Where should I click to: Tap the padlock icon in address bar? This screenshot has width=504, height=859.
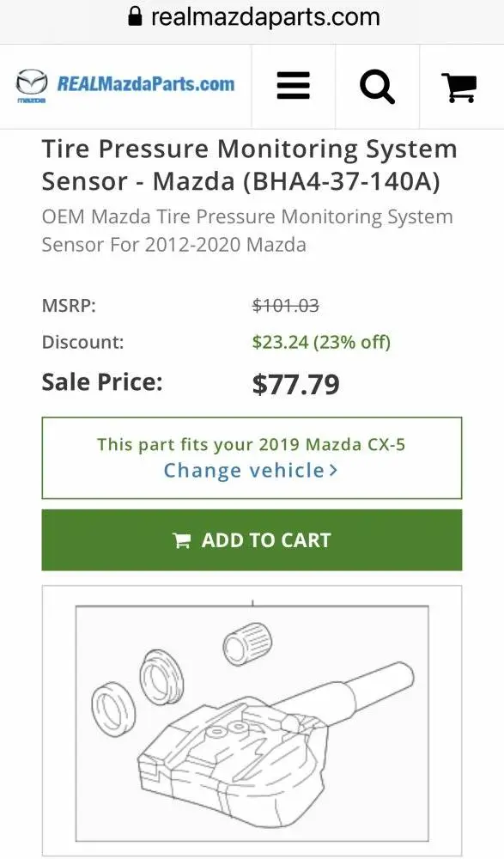tap(135, 16)
